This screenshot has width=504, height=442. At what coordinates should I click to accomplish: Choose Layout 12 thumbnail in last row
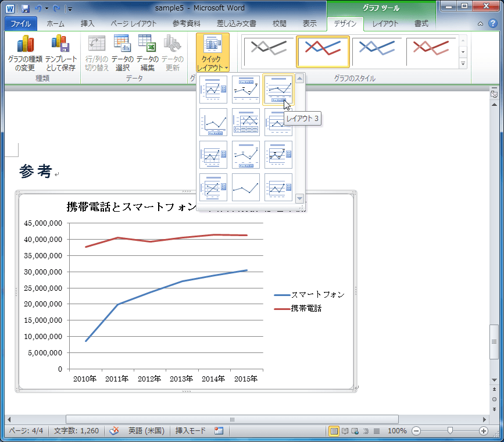coord(278,187)
